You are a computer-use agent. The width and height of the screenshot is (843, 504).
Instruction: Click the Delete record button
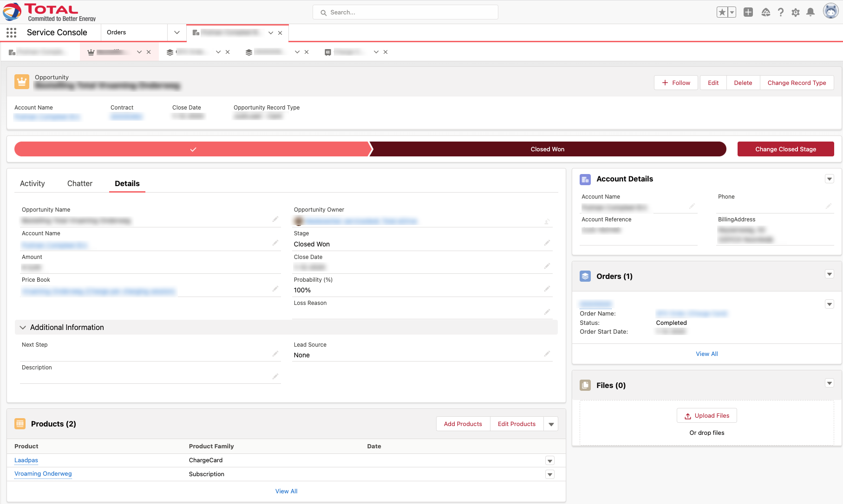point(743,83)
